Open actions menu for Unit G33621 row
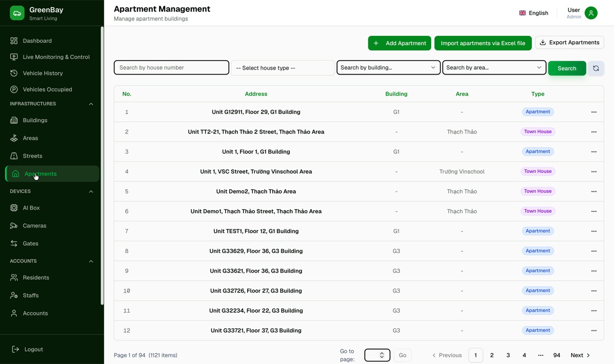This screenshot has width=614, height=364. click(x=594, y=271)
